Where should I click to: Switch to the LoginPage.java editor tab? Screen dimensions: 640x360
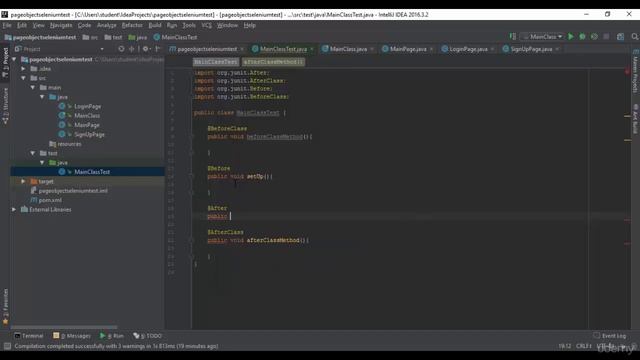pyautogui.click(x=468, y=49)
